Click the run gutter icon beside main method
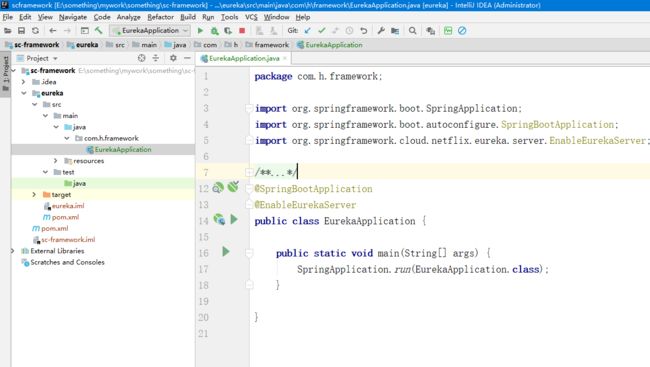Image resolution: width=650 pixels, height=367 pixels. [226, 252]
